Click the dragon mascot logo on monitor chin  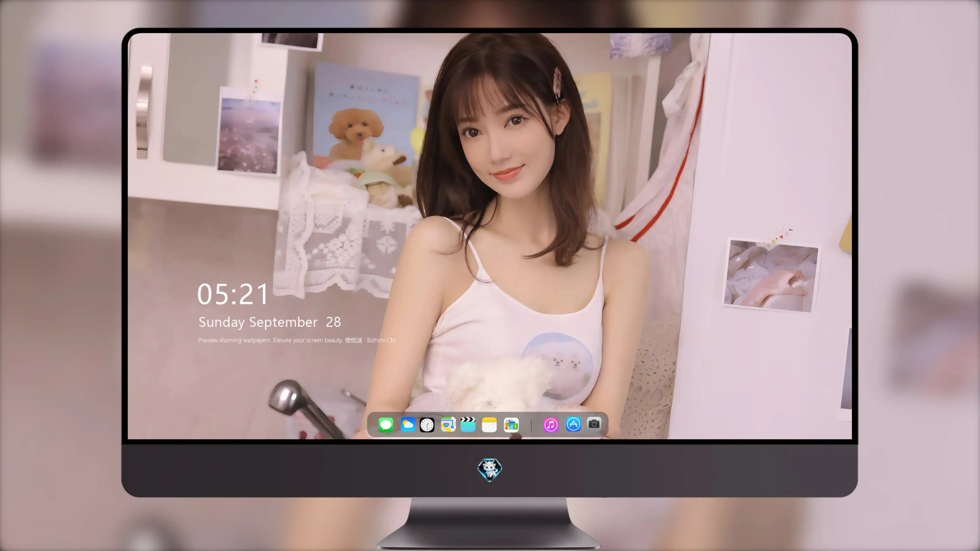(490, 470)
